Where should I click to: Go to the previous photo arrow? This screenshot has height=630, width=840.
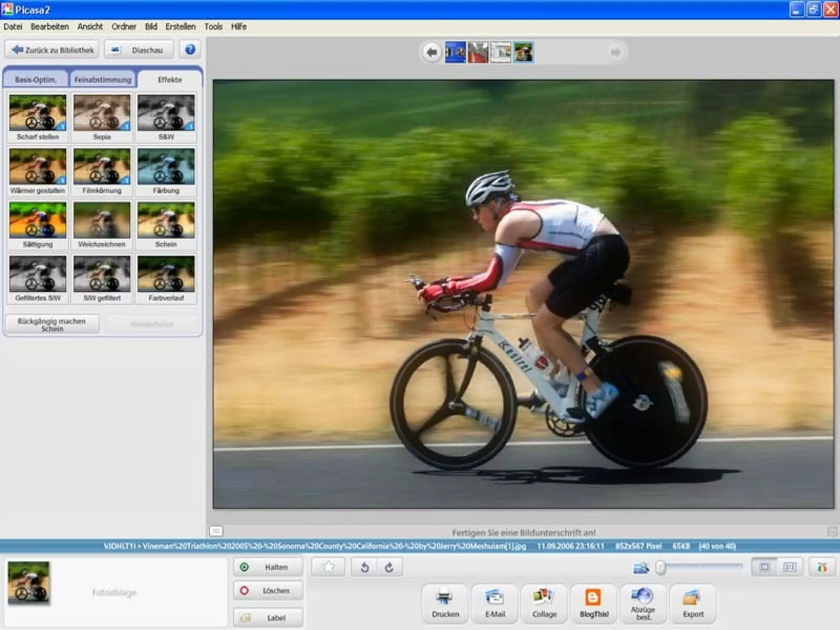[431, 52]
